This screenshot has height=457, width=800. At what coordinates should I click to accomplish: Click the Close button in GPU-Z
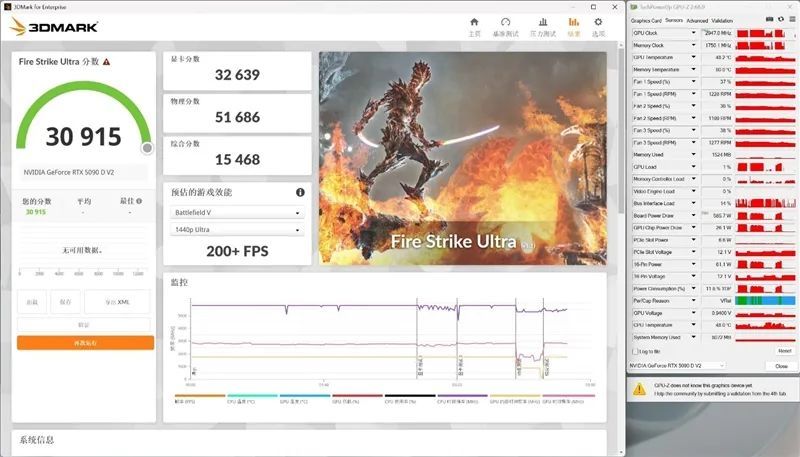[781, 366]
